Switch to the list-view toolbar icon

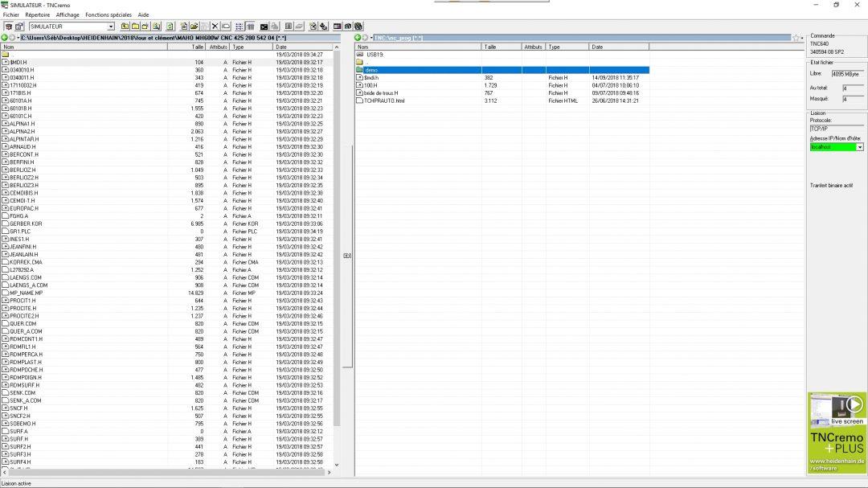(x=240, y=27)
